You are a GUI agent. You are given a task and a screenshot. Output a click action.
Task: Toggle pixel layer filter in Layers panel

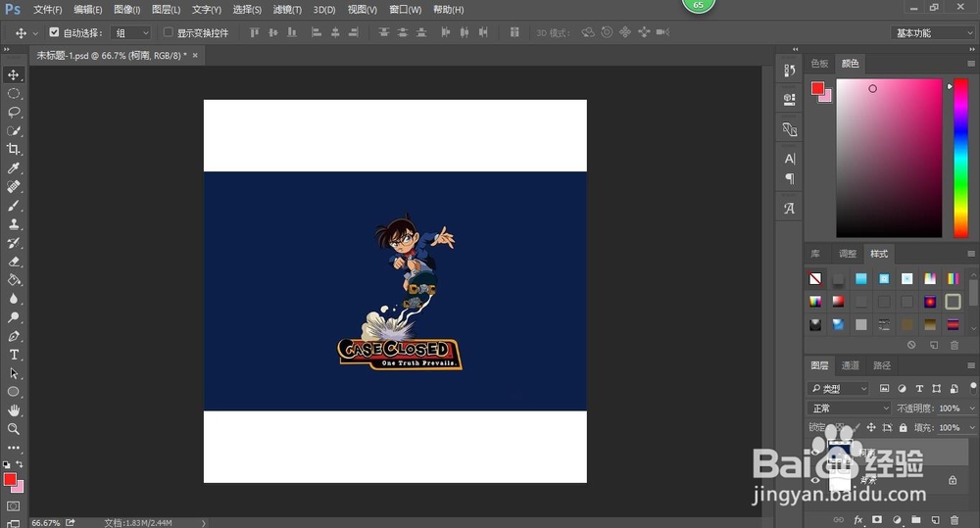click(x=884, y=389)
